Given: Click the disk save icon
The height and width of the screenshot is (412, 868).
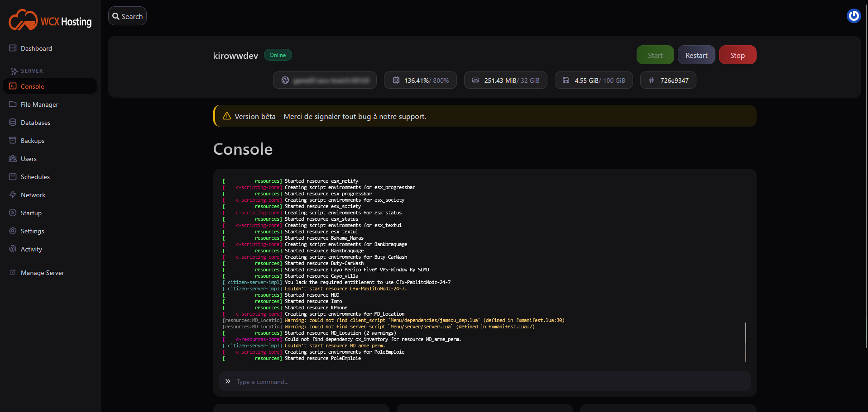Looking at the screenshot, I should (x=566, y=80).
